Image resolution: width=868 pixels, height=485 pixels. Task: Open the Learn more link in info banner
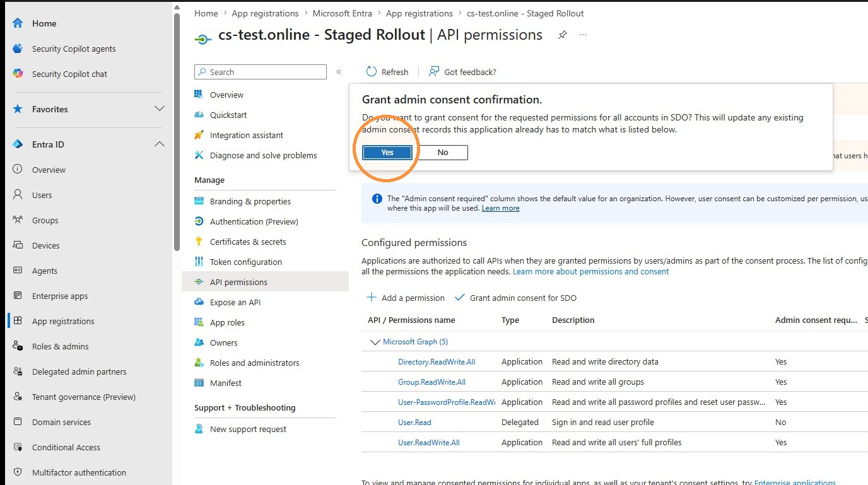[501, 208]
